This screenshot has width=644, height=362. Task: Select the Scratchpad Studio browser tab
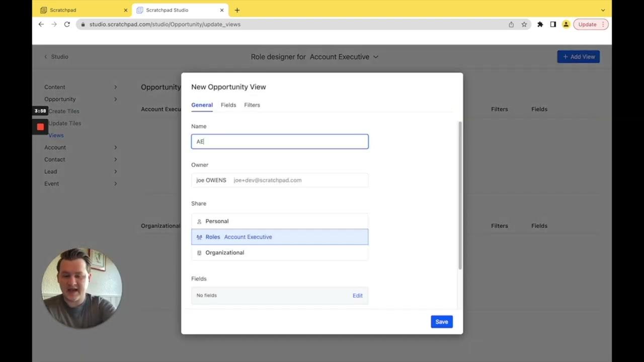[180, 10]
